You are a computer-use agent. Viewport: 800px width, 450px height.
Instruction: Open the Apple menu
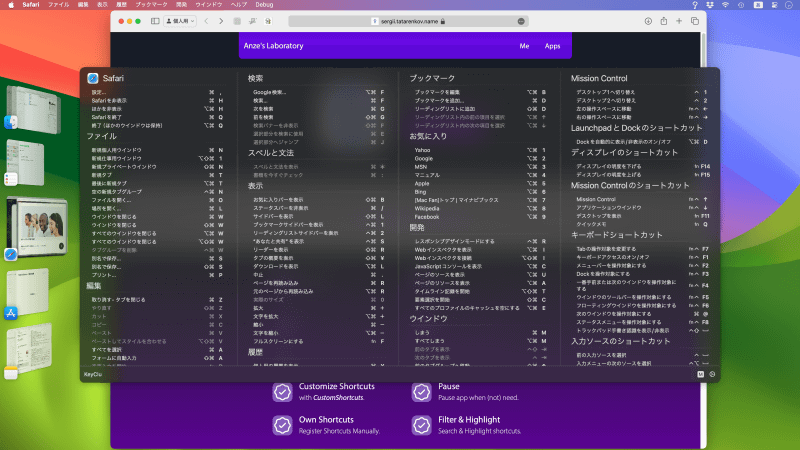pyautogui.click(x=11, y=5)
